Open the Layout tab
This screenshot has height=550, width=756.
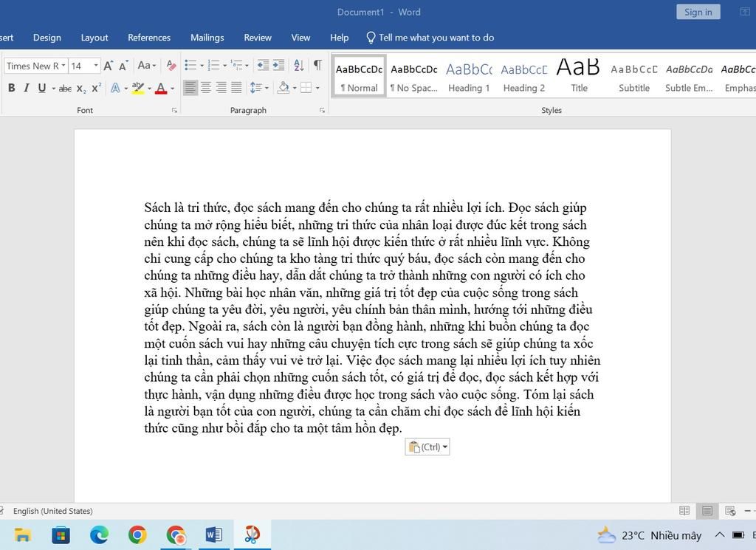point(94,38)
